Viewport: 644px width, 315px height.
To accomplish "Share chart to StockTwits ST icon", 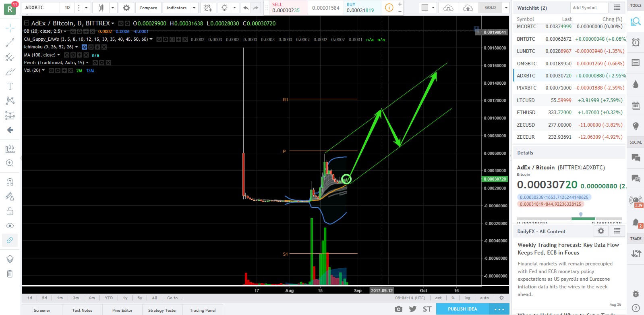I will click(x=427, y=309).
